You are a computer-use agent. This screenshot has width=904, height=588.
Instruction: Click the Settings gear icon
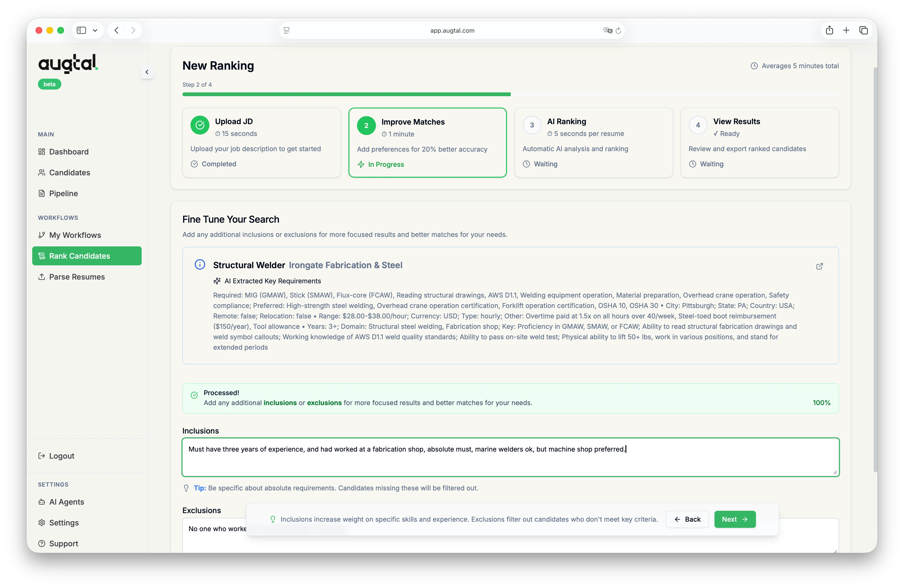[42, 523]
